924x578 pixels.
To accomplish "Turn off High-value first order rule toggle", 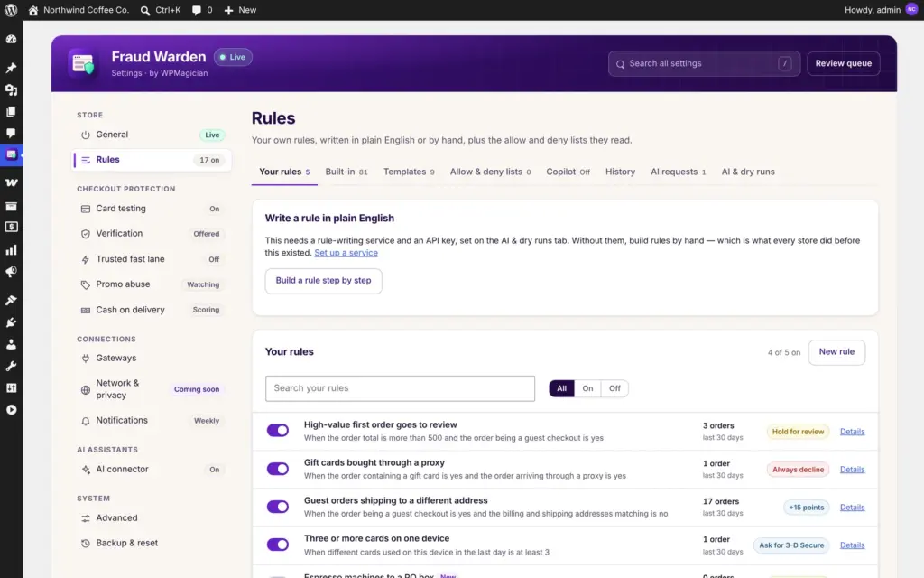I will [278, 431].
